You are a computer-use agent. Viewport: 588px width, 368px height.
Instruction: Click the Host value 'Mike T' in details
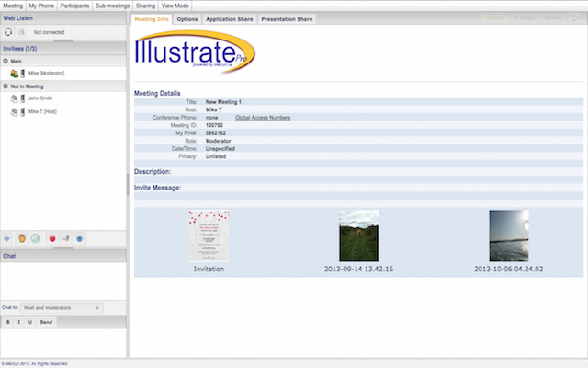(214, 110)
